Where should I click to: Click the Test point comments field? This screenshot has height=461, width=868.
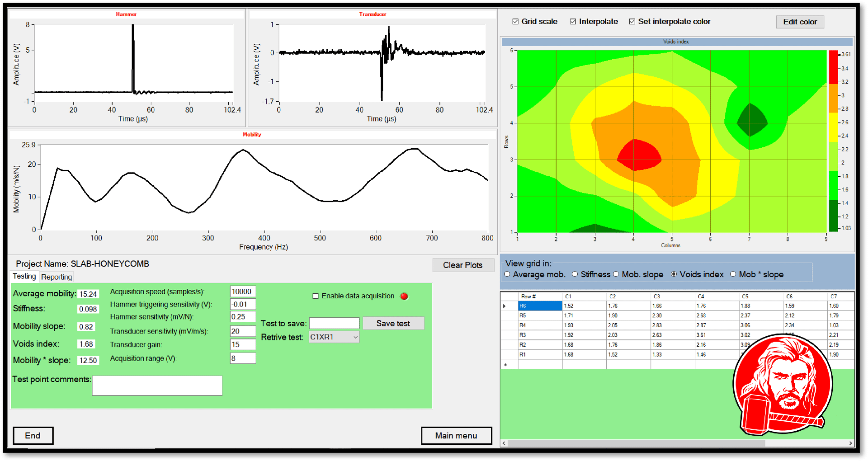point(157,386)
